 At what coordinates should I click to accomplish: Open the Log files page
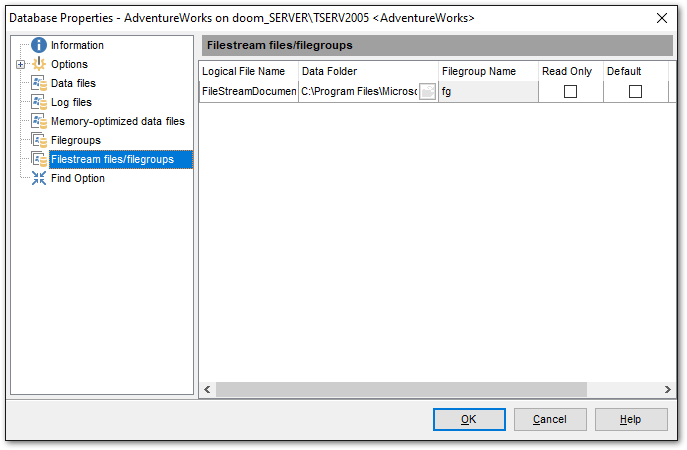pyautogui.click(x=71, y=102)
